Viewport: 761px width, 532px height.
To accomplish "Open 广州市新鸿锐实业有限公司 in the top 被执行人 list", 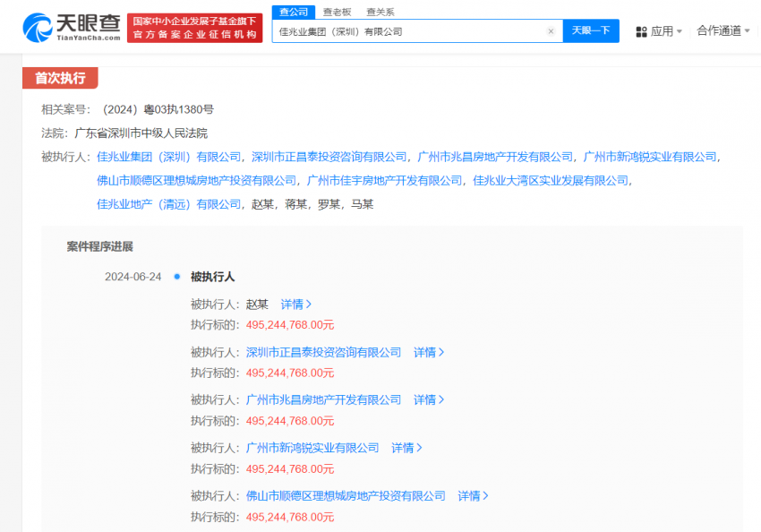I will (650, 157).
